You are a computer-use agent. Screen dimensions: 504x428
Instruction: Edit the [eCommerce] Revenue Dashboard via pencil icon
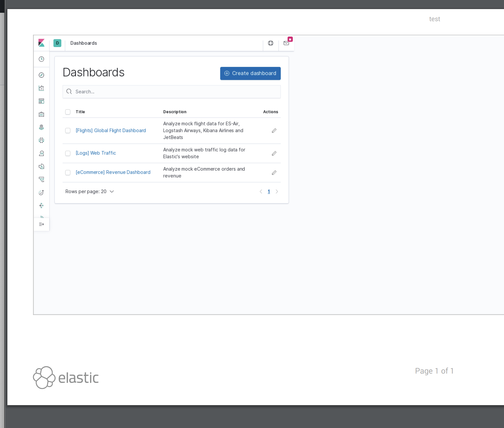click(274, 172)
